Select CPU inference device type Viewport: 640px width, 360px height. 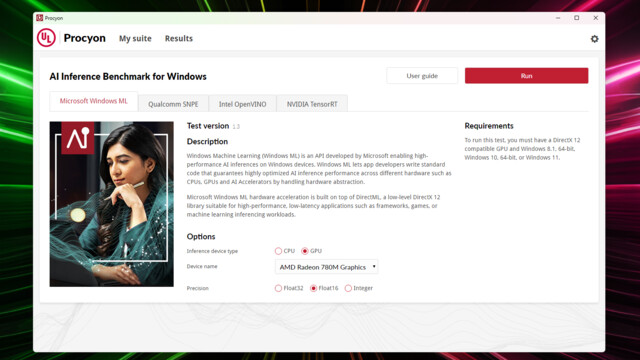click(x=278, y=251)
